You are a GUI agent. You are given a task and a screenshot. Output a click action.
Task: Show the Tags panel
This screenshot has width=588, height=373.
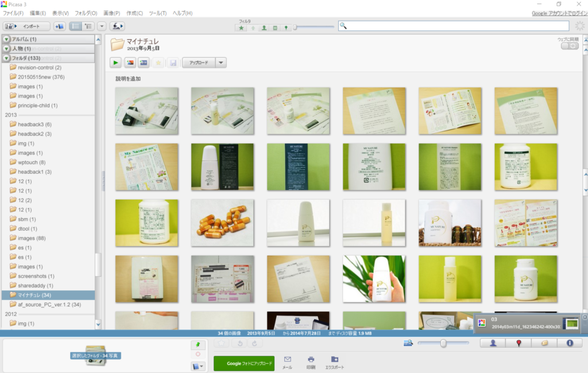pos(544,343)
